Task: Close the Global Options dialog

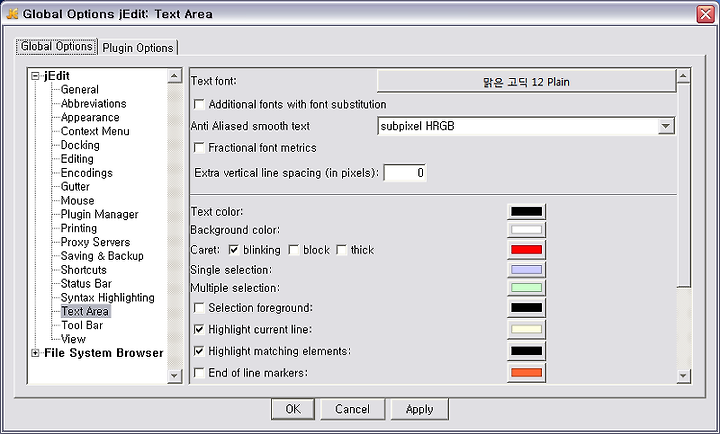Action: [705, 14]
